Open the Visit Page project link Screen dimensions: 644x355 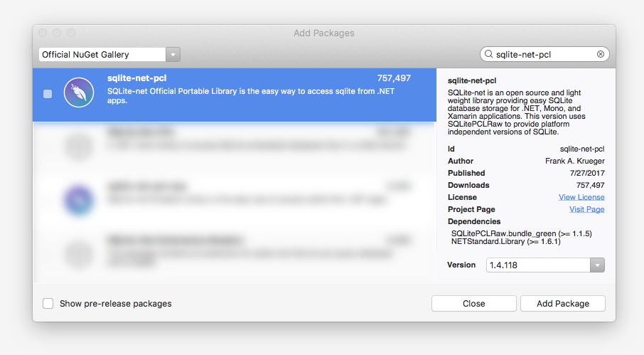586,209
